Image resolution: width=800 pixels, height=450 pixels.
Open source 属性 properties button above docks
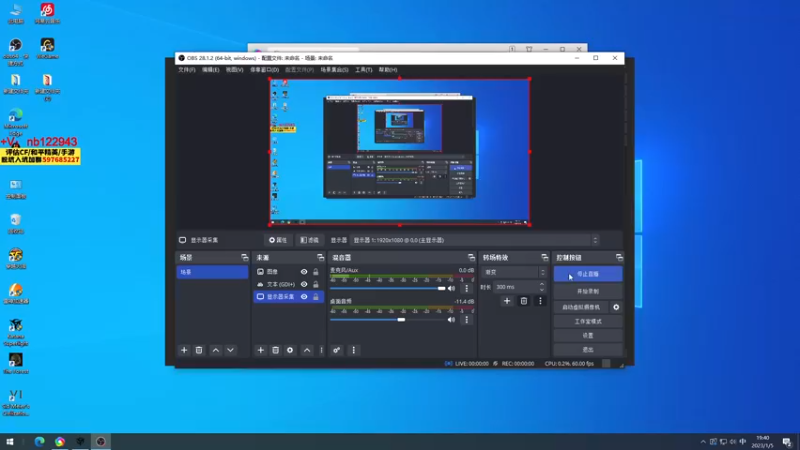pyautogui.click(x=279, y=240)
